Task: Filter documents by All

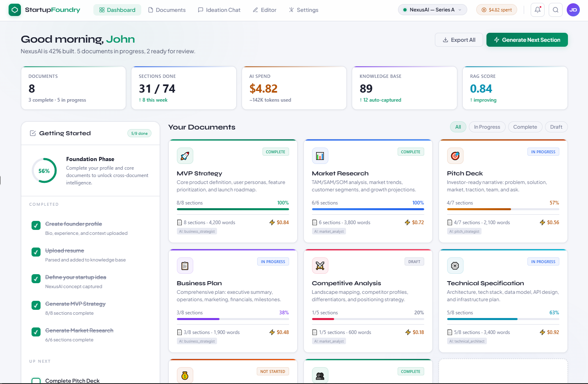Action: click(x=458, y=127)
